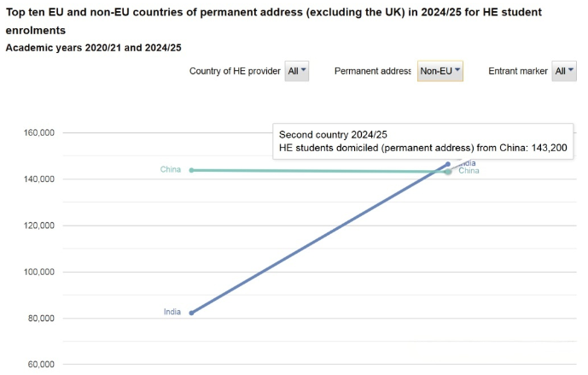Click China's 2024/25 data point marker
This screenshot has width=588, height=375.
(448, 172)
